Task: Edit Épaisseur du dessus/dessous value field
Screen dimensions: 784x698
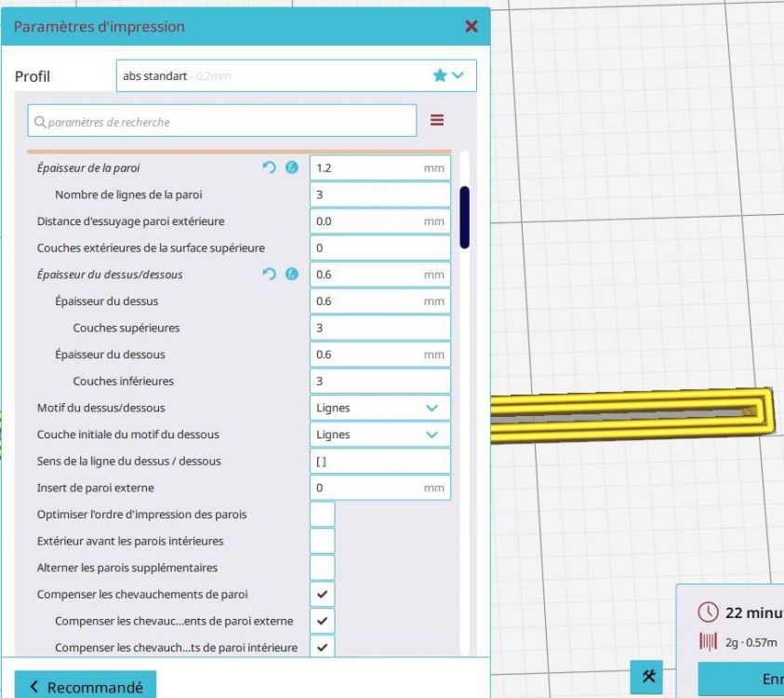Action: 380,275
